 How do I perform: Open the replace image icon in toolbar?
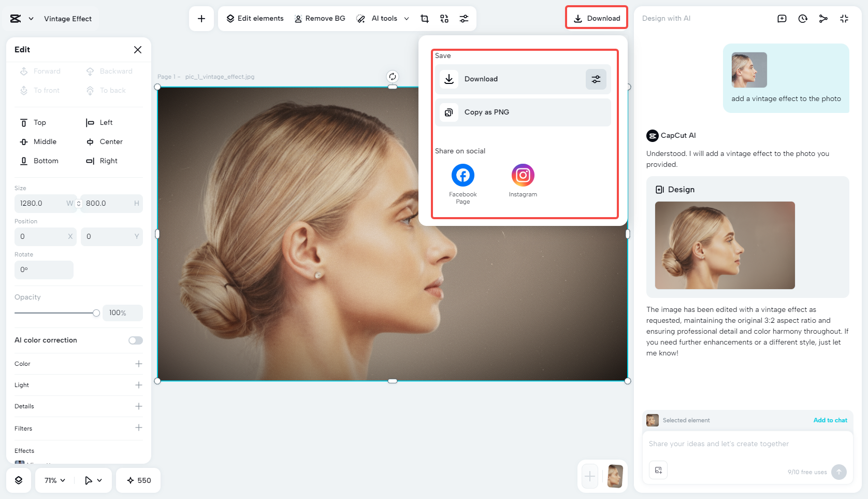[x=444, y=19]
